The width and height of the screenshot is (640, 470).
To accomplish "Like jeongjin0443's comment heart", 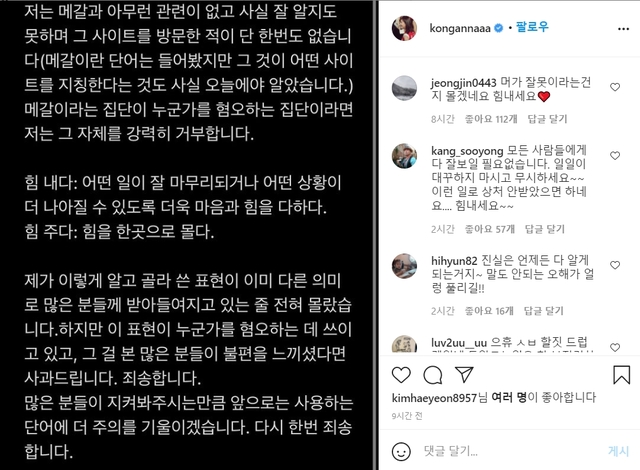I will point(615,87).
